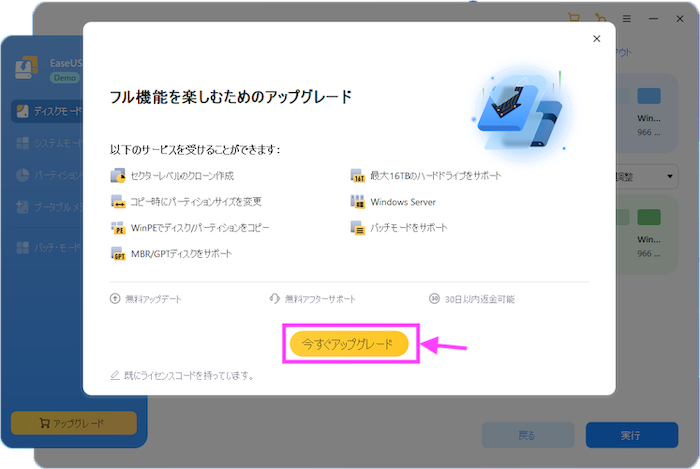This screenshot has height=469, width=700.
Task: Select the Windows Server text
Action: [x=403, y=202]
